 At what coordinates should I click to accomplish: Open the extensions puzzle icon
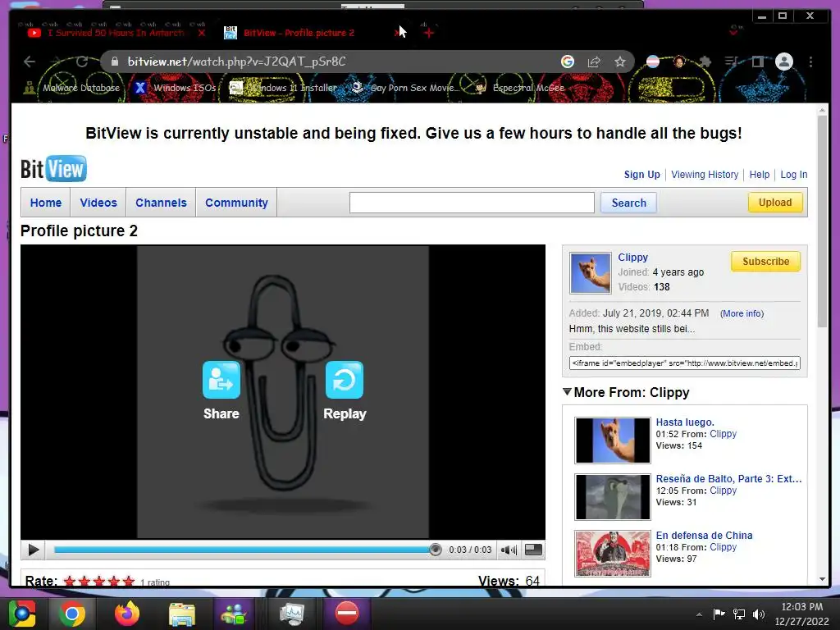point(705,62)
